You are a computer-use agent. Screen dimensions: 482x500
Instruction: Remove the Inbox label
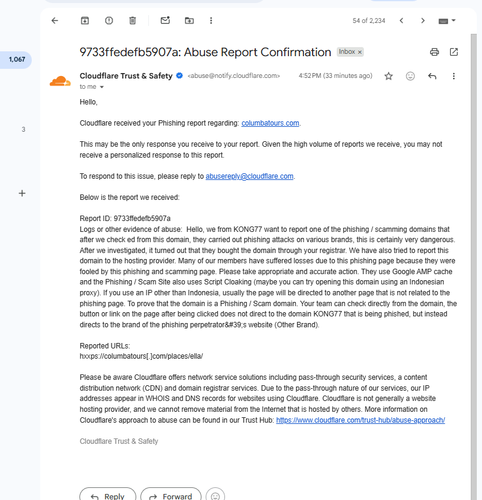point(360,52)
